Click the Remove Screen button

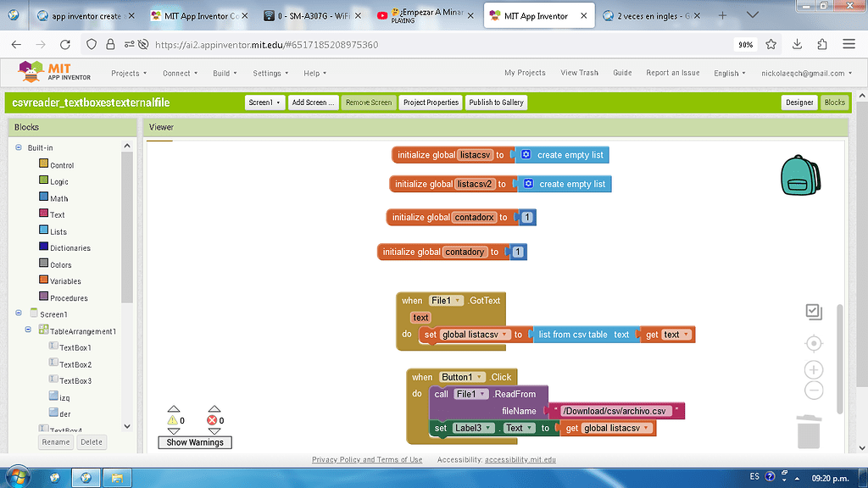coord(368,102)
